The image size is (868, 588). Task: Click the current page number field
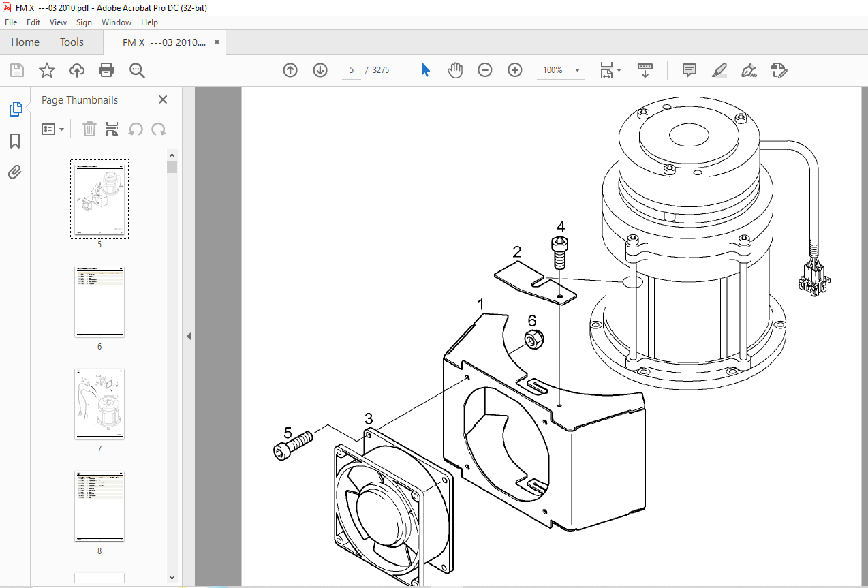[352, 70]
